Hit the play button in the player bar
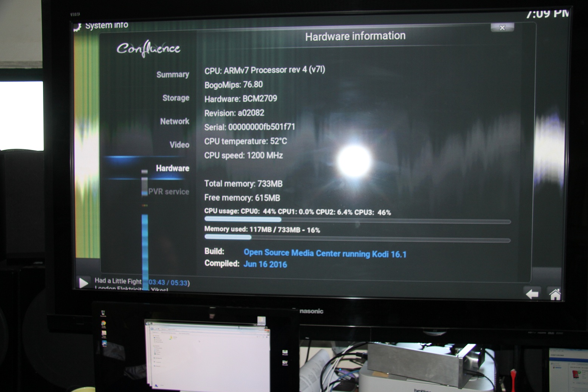588x392 pixels. (x=84, y=283)
